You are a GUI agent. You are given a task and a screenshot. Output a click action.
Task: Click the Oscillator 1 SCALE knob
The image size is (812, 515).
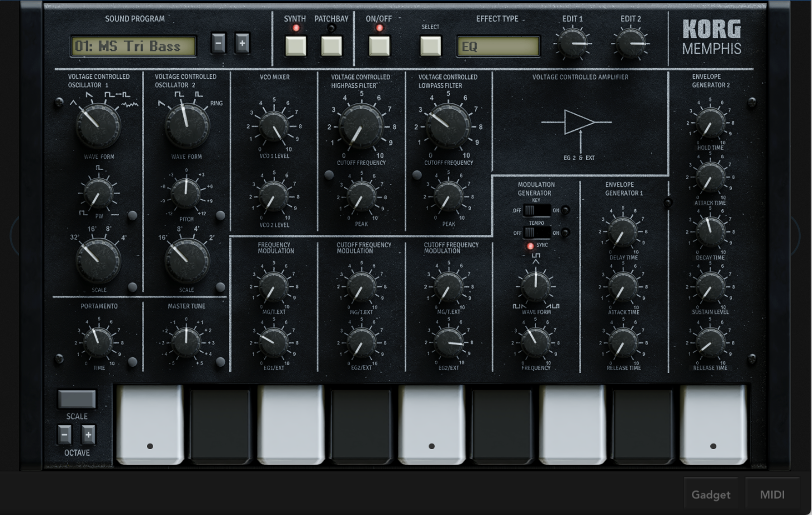tap(98, 260)
